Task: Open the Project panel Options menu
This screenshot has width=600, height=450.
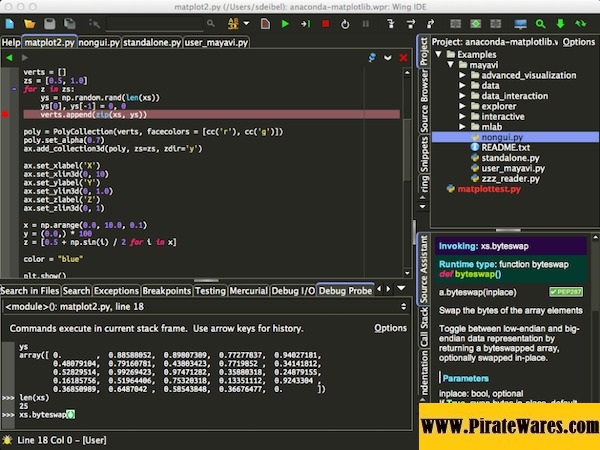Action: coord(578,42)
